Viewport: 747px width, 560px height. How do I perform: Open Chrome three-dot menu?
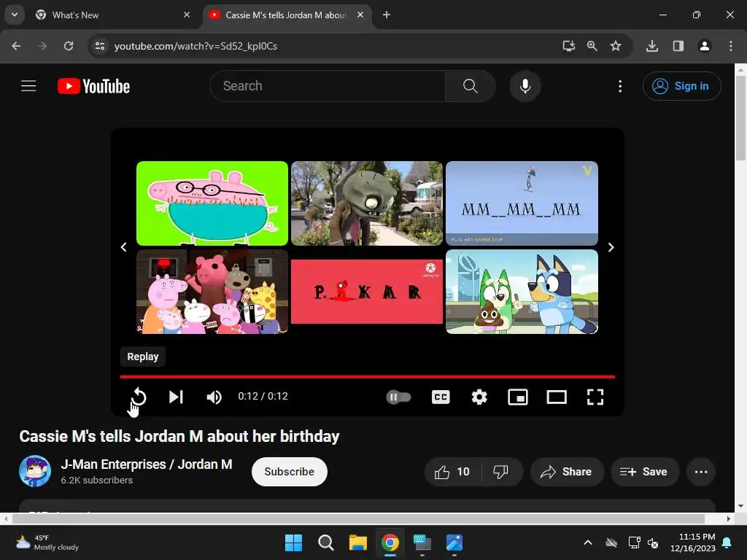click(731, 46)
